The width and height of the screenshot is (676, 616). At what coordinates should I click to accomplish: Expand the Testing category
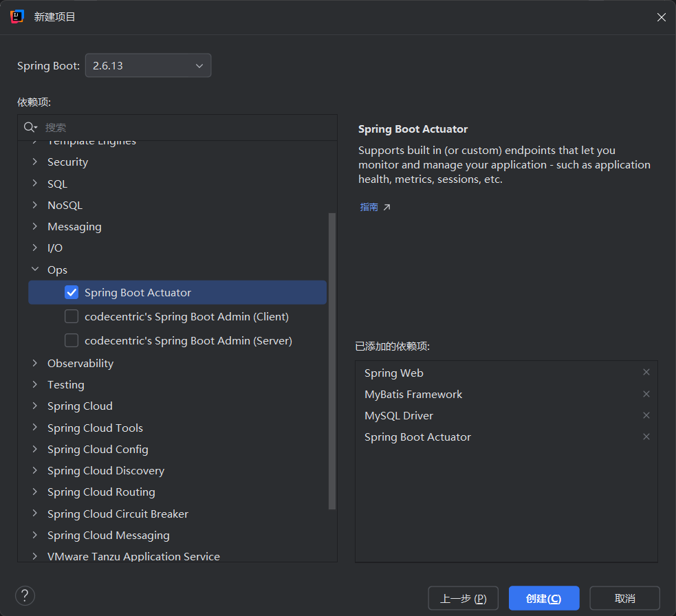[x=35, y=384]
